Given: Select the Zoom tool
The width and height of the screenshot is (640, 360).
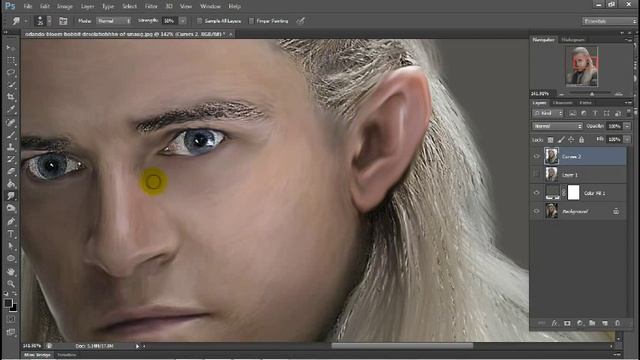Looking at the screenshot, I should pyautogui.click(x=11, y=283).
